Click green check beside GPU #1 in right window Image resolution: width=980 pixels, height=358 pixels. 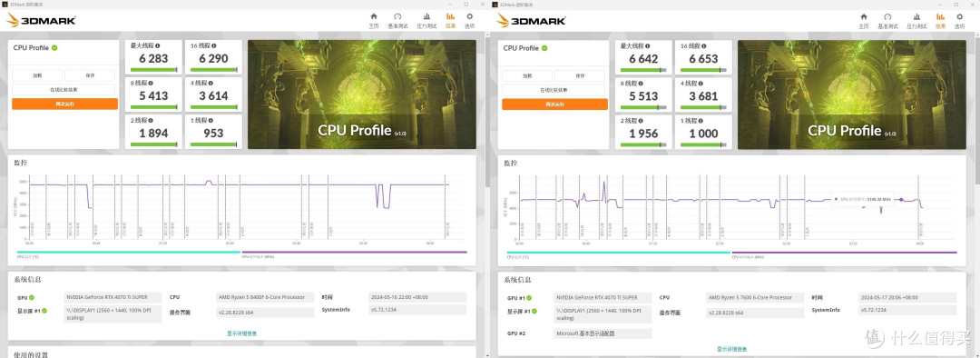click(x=529, y=298)
